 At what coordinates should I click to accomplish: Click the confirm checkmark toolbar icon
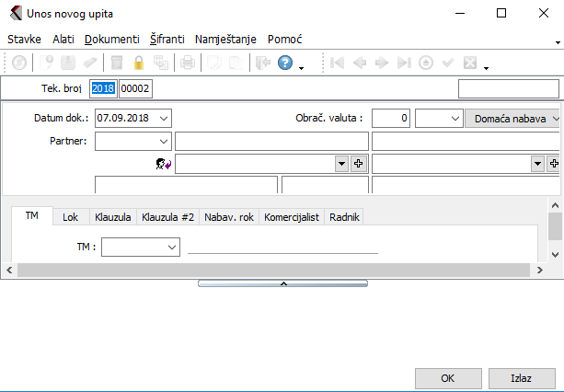[x=448, y=63]
